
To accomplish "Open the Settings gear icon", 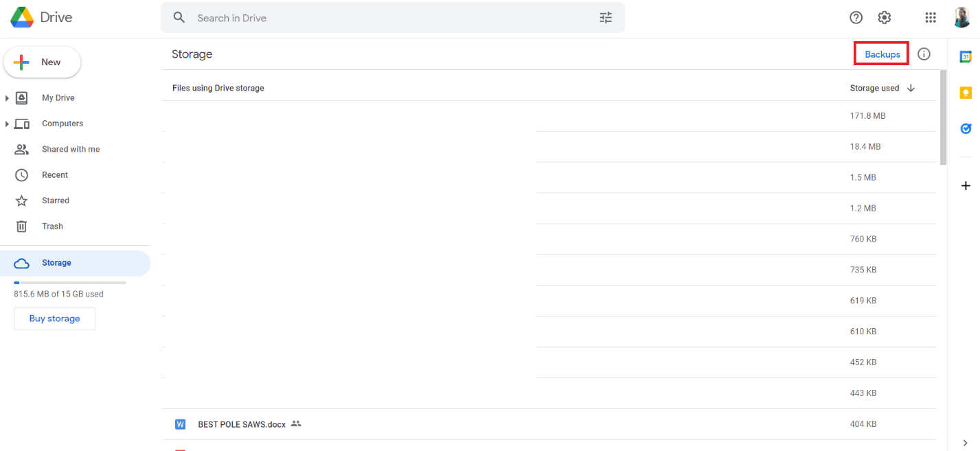I will tap(885, 18).
